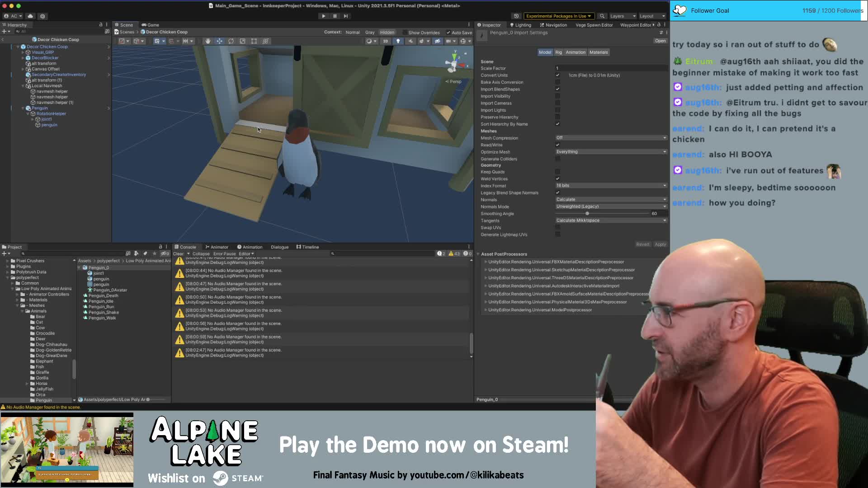Select the Rect transform tool
Image resolution: width=868 pixels, height=488 pixels.
(254, 41)
